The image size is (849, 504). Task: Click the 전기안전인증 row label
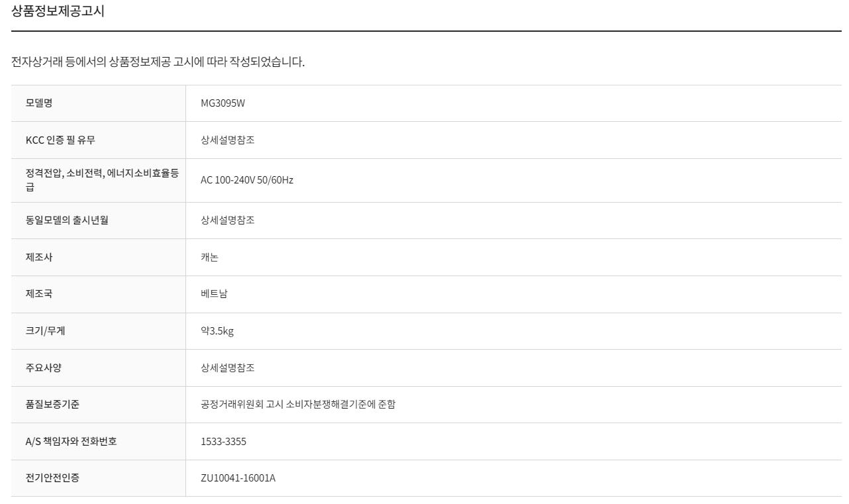point(52,478)
